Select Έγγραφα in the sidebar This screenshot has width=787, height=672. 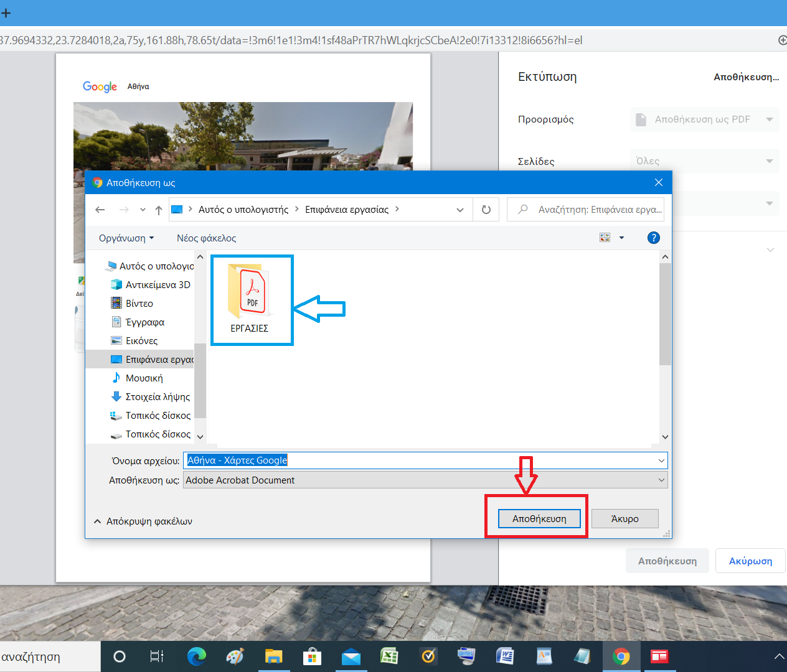click(145, 322)
